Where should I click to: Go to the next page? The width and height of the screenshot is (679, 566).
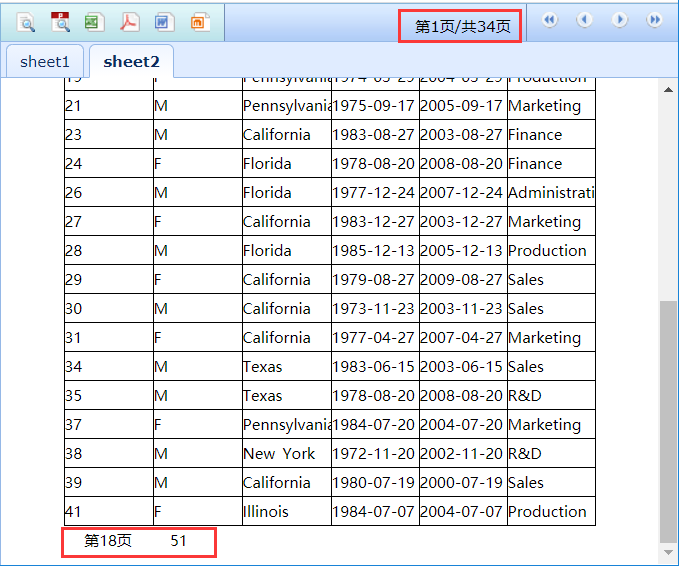point(620,19)
